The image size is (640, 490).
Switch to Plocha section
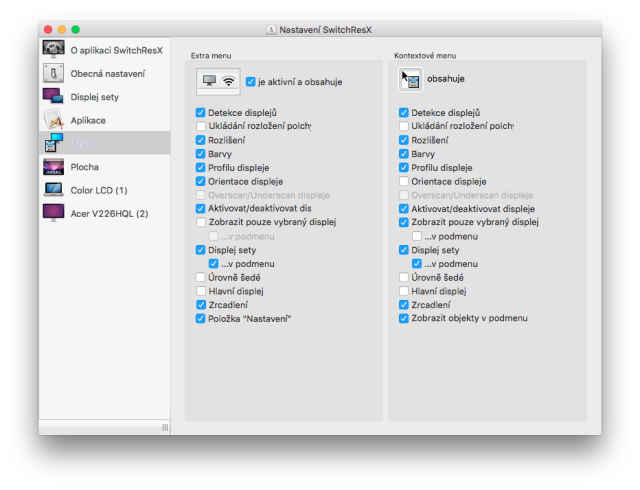pyautogui.click(x=104, y=167)
